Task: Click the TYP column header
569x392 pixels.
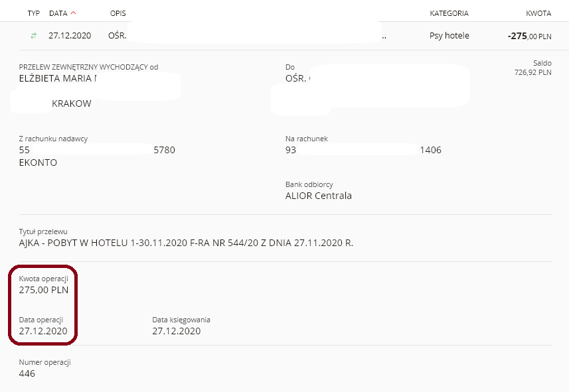Action: [33, 13]
